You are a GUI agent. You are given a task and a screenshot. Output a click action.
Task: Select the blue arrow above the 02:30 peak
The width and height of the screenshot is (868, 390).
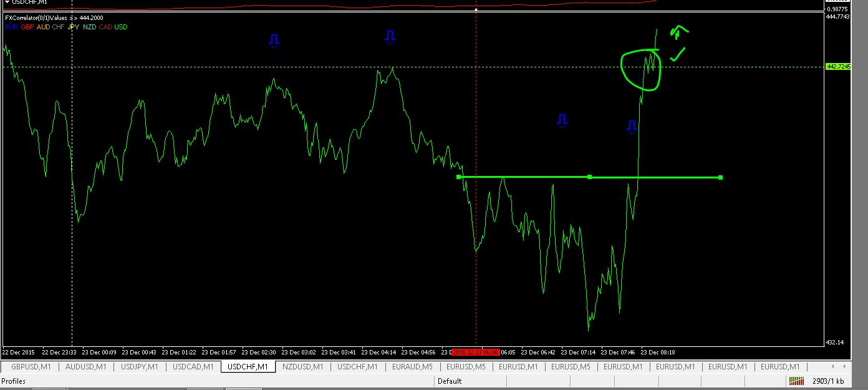pos(274,41)
